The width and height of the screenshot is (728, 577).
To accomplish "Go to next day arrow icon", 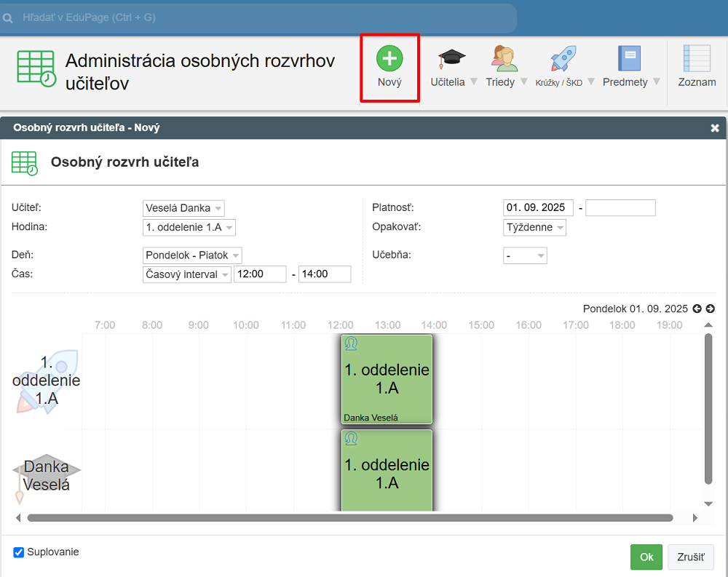I will pyautogui.click(x=710, y=309).
